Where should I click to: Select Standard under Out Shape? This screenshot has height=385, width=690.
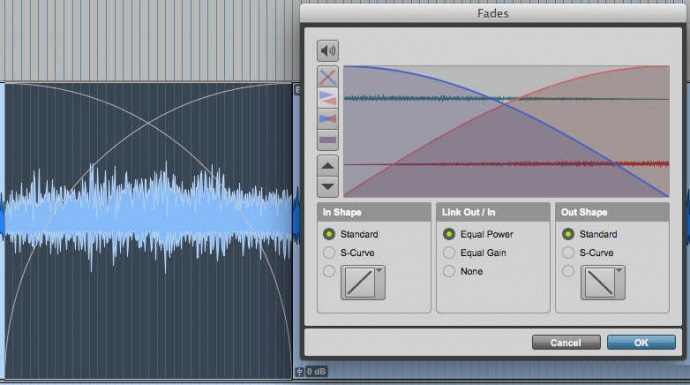(568, 234)
